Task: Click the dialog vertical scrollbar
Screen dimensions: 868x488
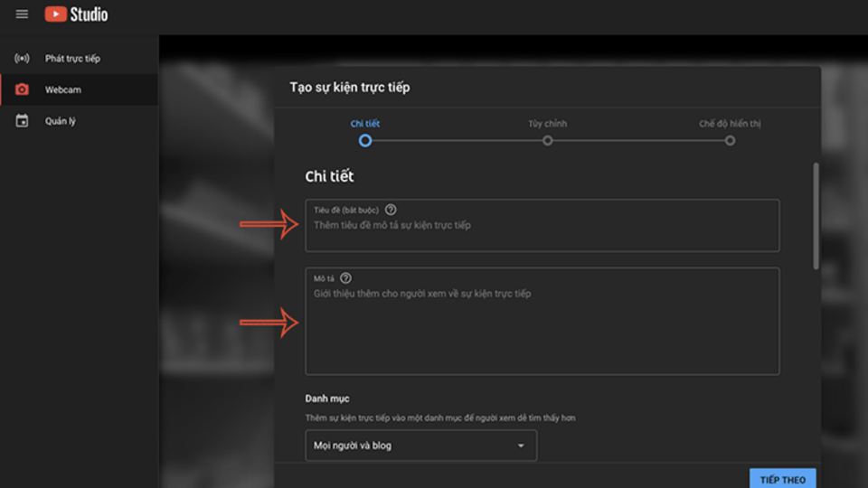Action: click(816, 216)
